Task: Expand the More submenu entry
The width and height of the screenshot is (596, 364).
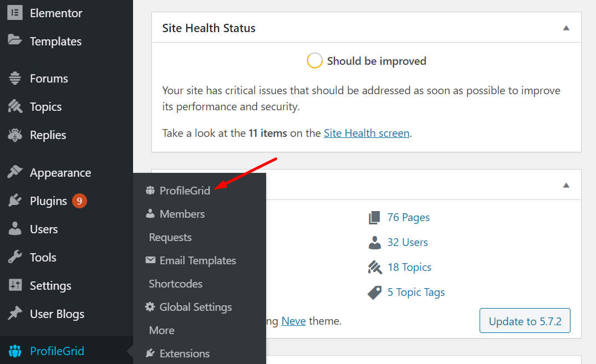Action: pos(161,330)
